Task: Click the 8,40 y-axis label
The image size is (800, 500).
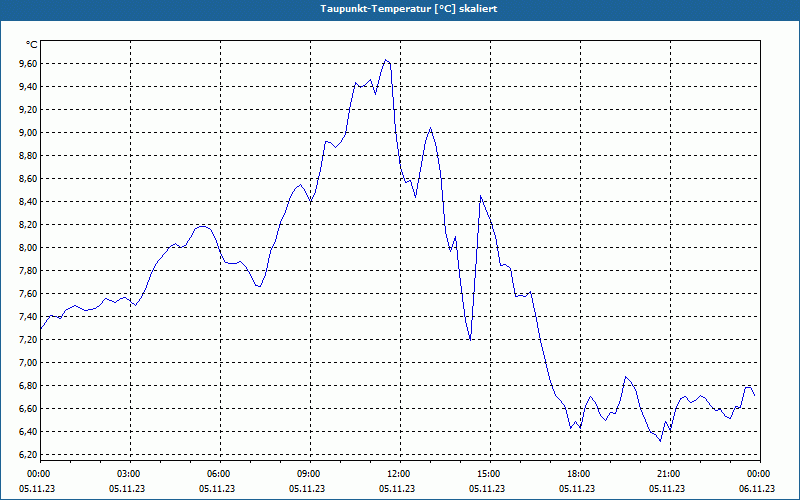Action: tap(28, 202)
